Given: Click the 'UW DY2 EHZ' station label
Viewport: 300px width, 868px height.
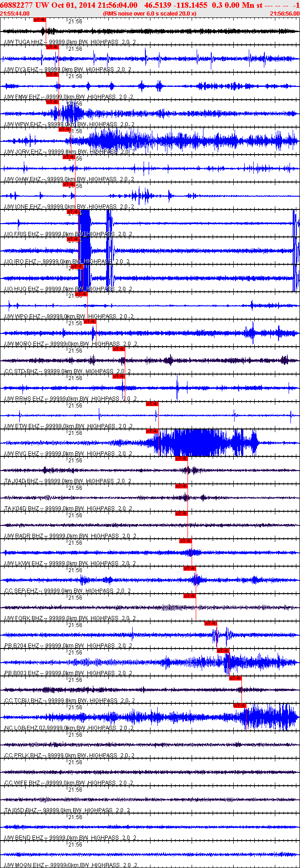Looking at the screenshot, I should coord(21,70).
